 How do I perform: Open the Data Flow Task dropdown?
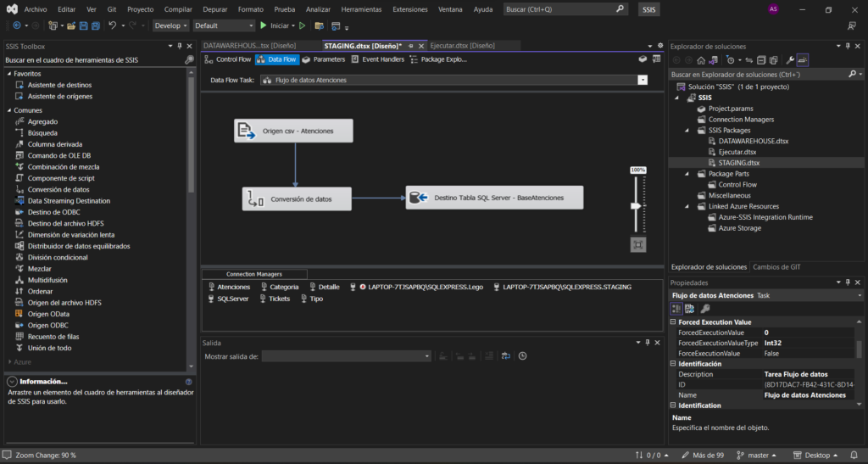tap(642, 80)
